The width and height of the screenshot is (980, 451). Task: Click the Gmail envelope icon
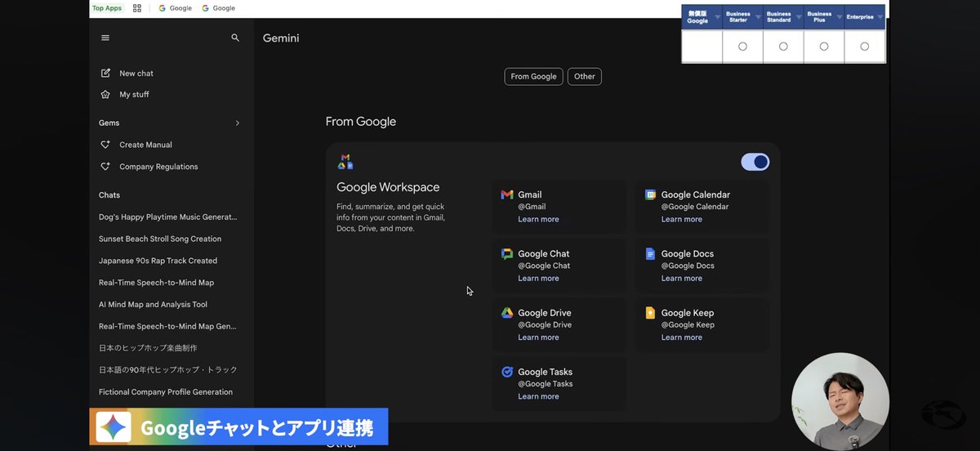pyautogui.click(x=507, y=194)
